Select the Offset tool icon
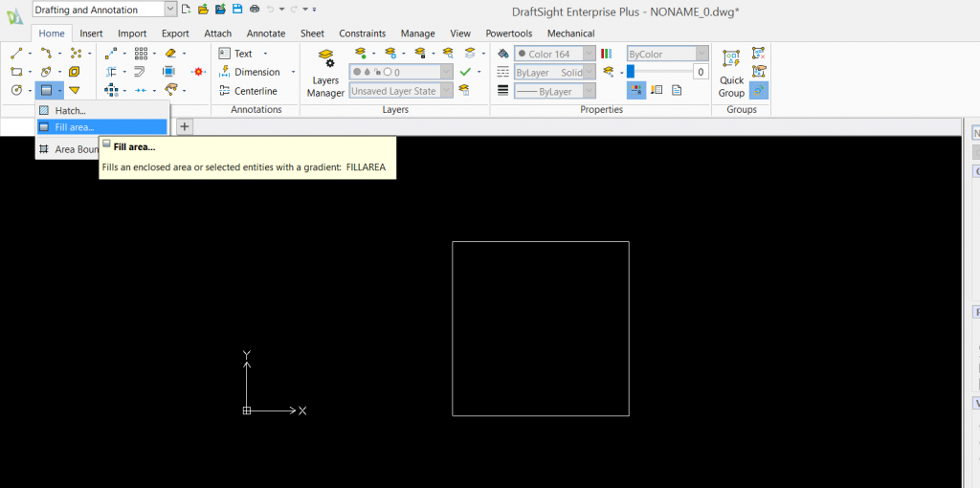Screen dimensions: 980x488 [140, 72]
